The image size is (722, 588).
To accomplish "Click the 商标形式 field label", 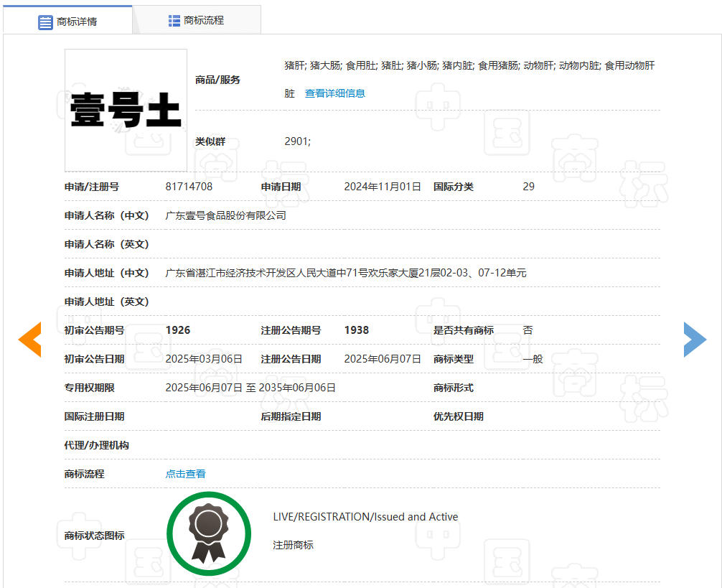I will (454, 388).
